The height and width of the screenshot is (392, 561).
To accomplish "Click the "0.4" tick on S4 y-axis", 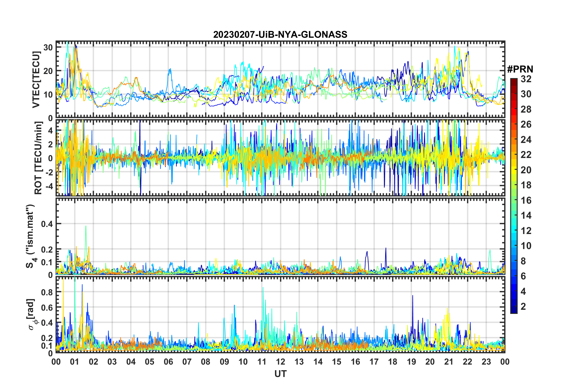I will point(47,224).
